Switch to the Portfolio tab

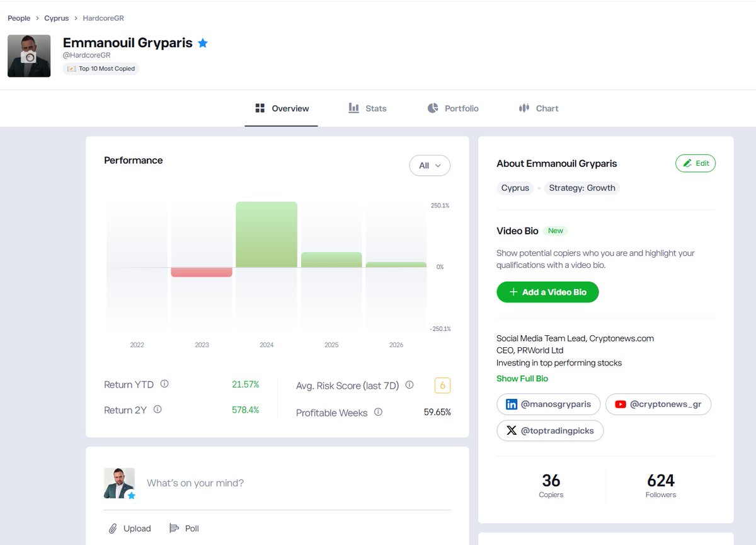coord(453,108)
